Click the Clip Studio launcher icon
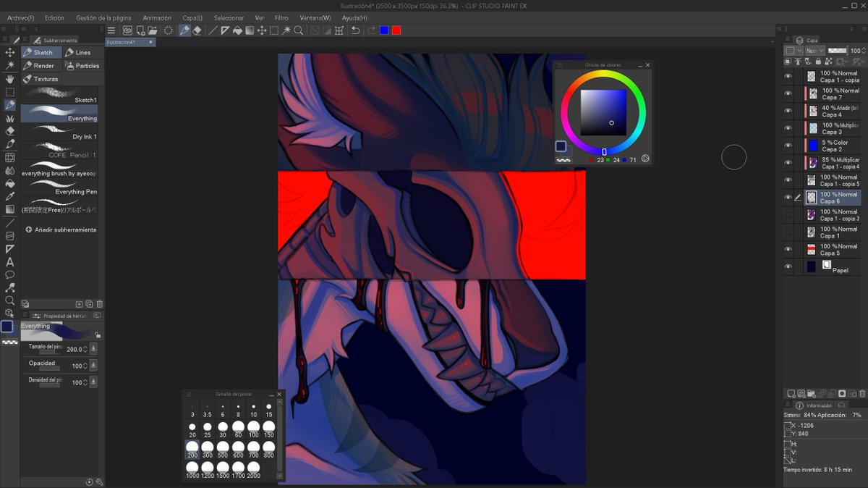868x488 pixels. click(127, 30)
